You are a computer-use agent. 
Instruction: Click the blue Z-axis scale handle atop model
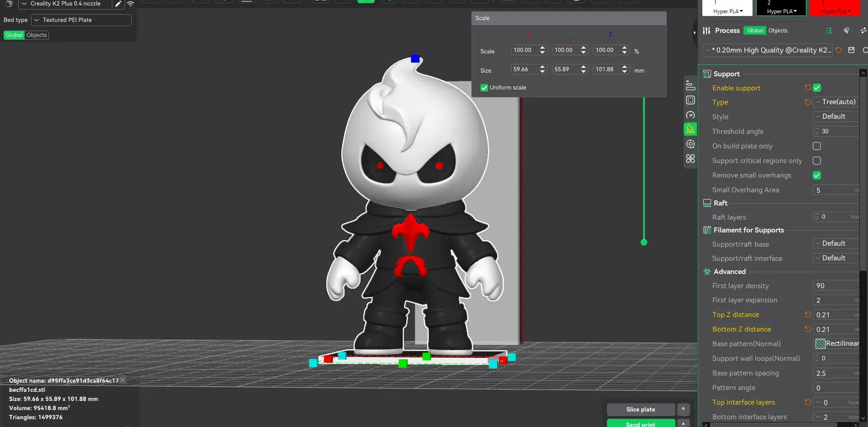[415, 58]
